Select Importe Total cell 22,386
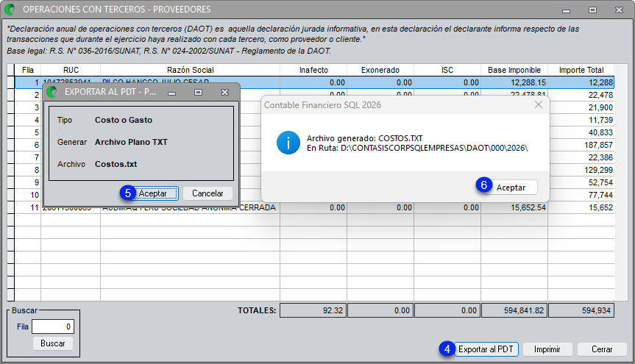The width and height of the screenshot is (635, 364). (581, 157)
